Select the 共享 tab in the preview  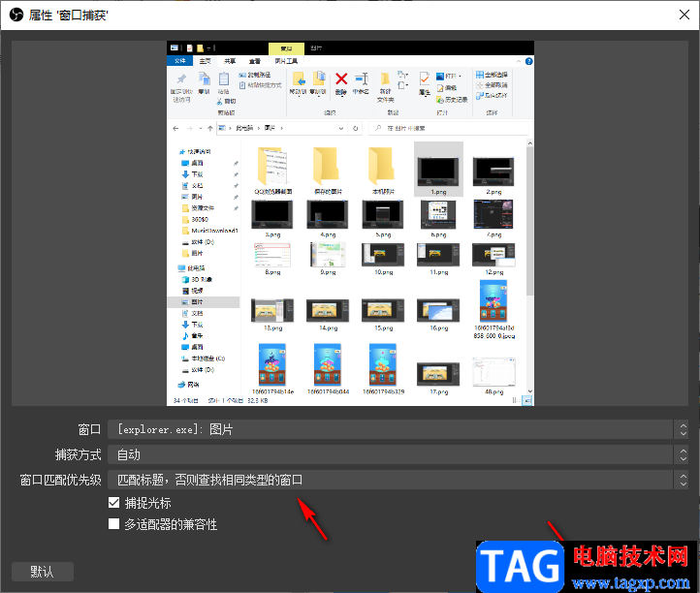[230, 61]
